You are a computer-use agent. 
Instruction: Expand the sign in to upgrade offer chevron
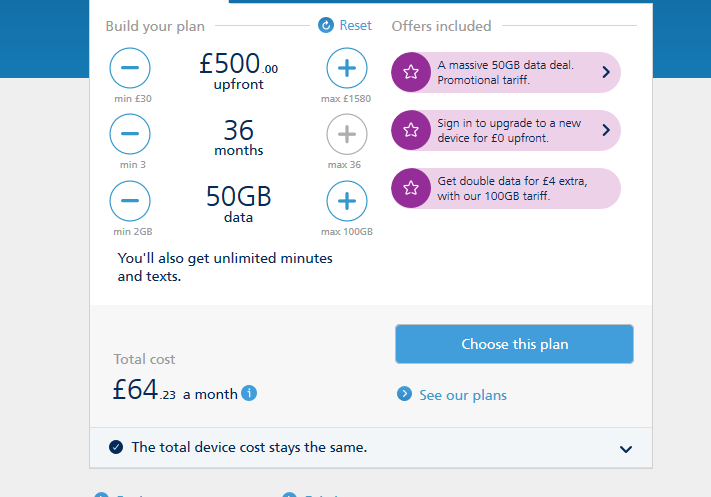[x=606, y=130]
